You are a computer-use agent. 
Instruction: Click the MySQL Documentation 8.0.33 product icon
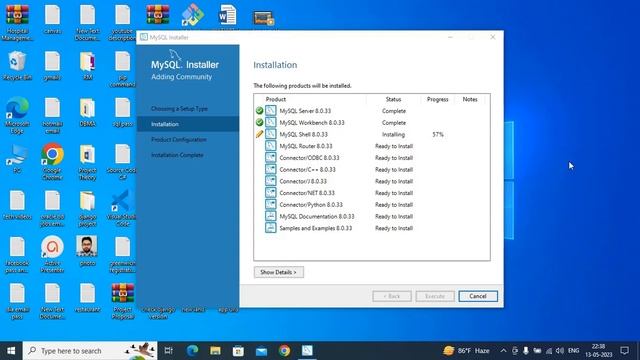(x=271, y=216)
